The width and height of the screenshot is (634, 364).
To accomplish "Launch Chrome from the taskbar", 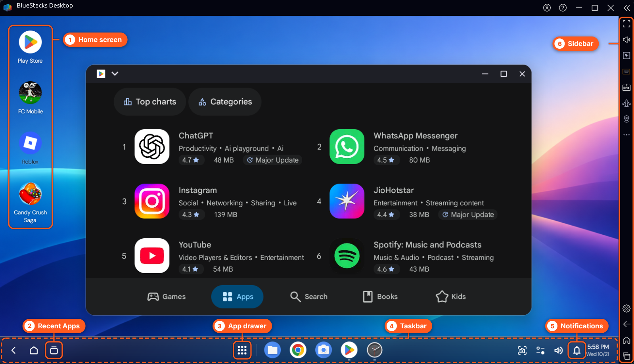I will [298, 350].
